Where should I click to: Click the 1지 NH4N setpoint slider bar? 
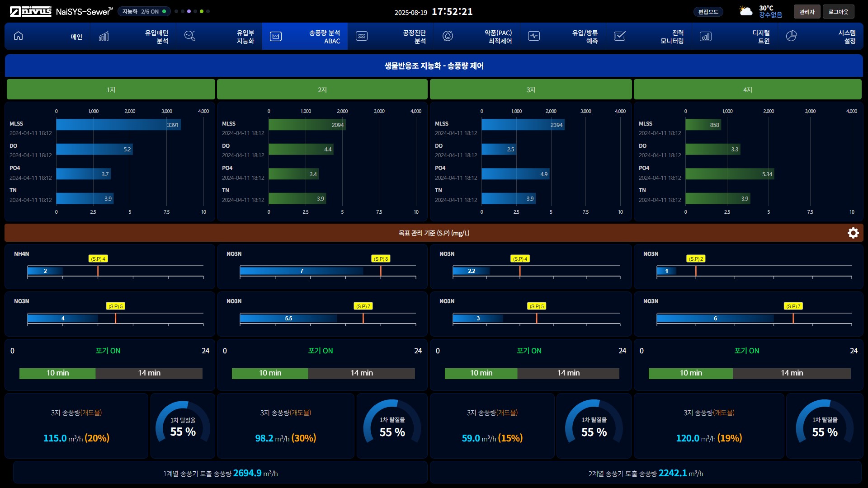coord(115,271)
